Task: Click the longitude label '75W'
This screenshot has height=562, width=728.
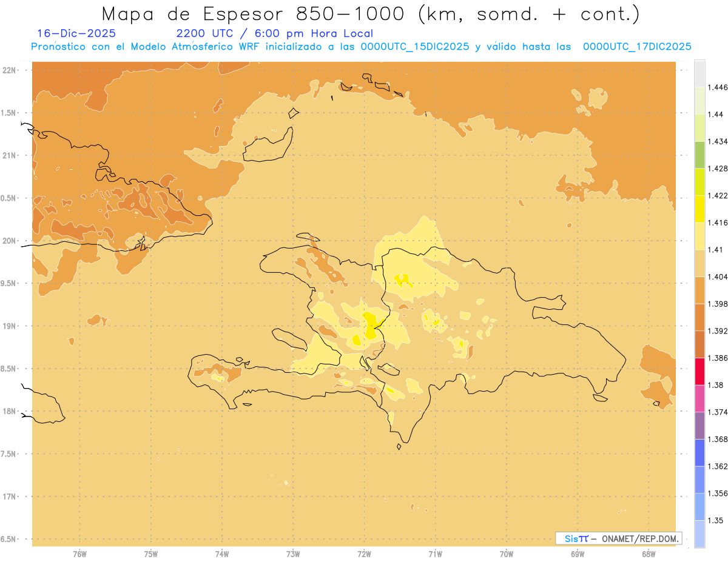Action: [x=151, y=554]
